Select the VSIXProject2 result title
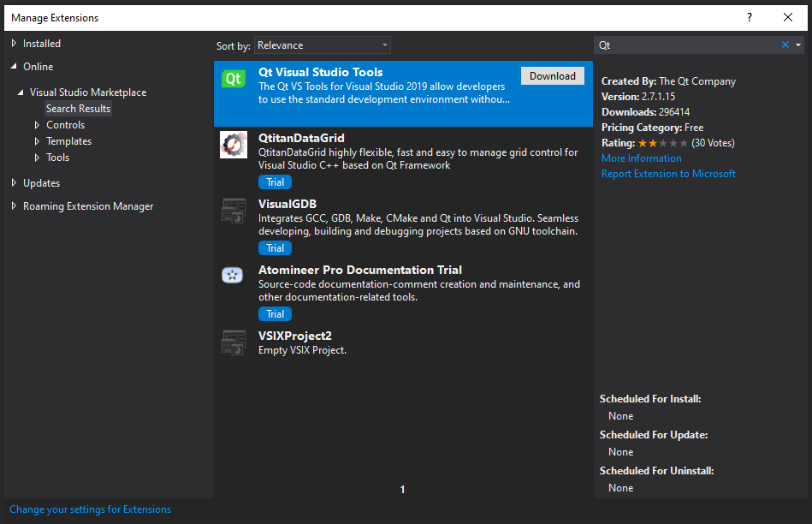 294,336
